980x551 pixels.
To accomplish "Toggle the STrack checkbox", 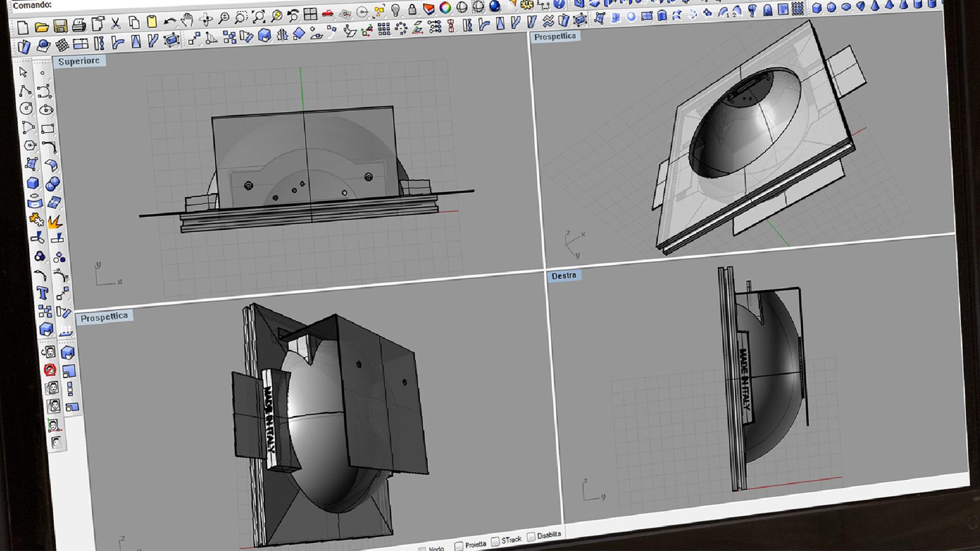I will [495, 542].
